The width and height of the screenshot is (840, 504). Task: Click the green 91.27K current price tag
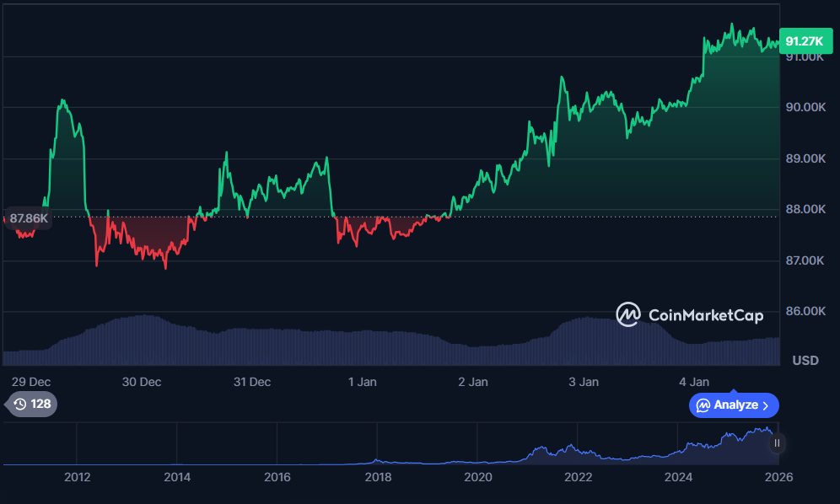click(x=804, y=40)
